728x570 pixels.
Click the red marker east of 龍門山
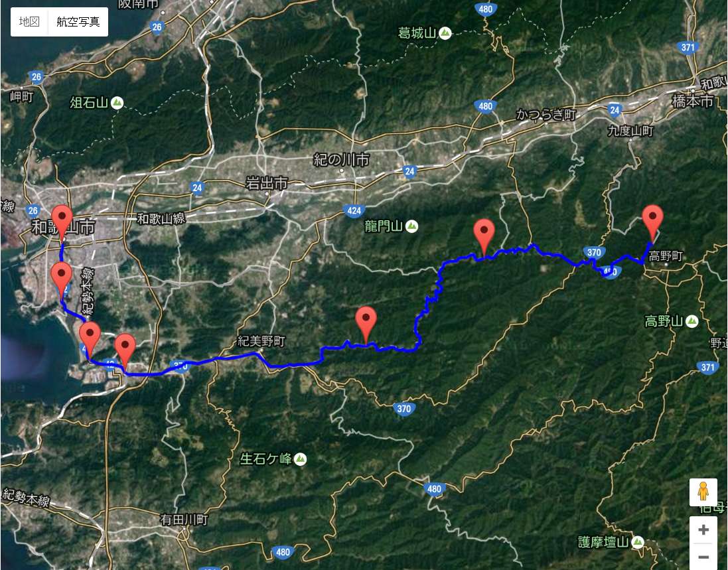[x=484, y=236]
